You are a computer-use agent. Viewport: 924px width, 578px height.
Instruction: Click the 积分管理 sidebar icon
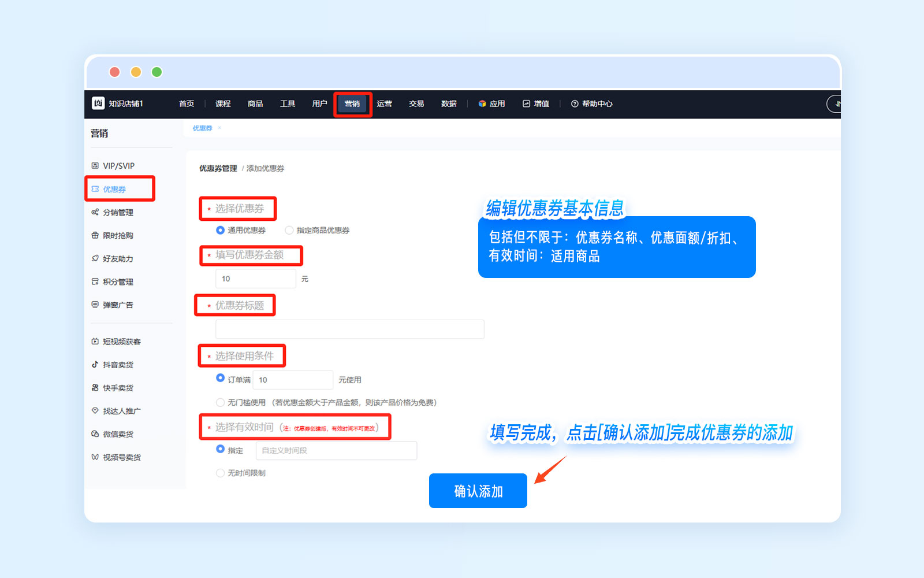[x=95, y=281]
